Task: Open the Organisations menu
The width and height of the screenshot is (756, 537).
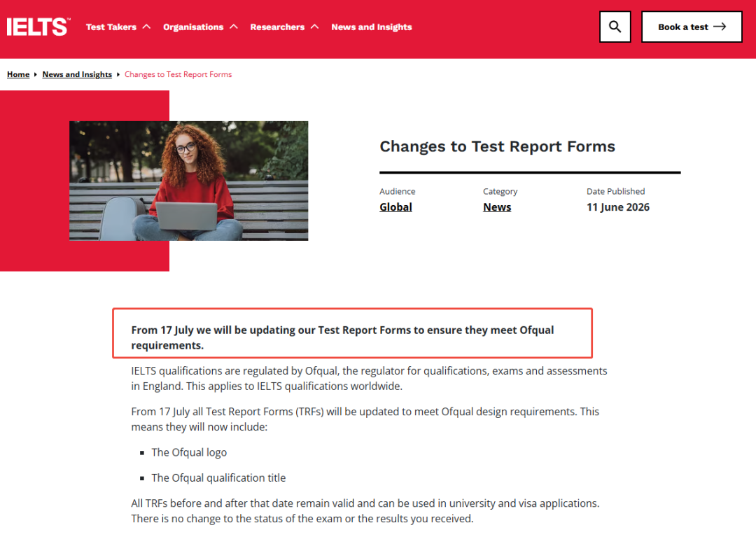Action: tap(193, 27)
